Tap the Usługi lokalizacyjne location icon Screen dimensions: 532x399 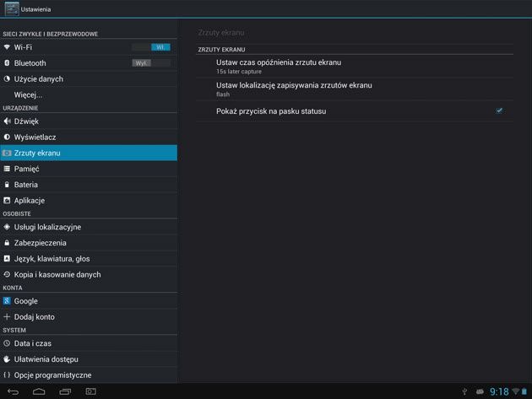(x=7, y=227)
